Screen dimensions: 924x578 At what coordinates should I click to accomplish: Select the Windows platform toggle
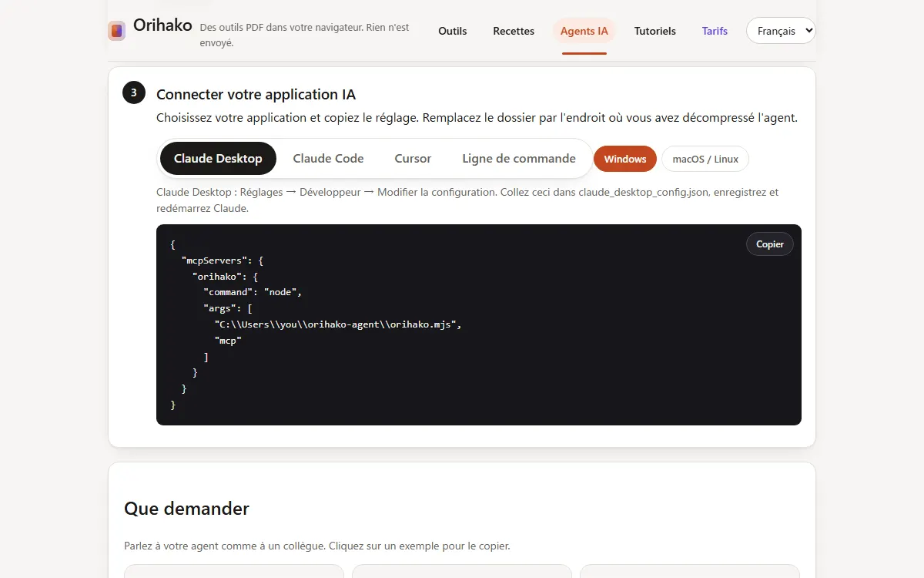(625, 159)
